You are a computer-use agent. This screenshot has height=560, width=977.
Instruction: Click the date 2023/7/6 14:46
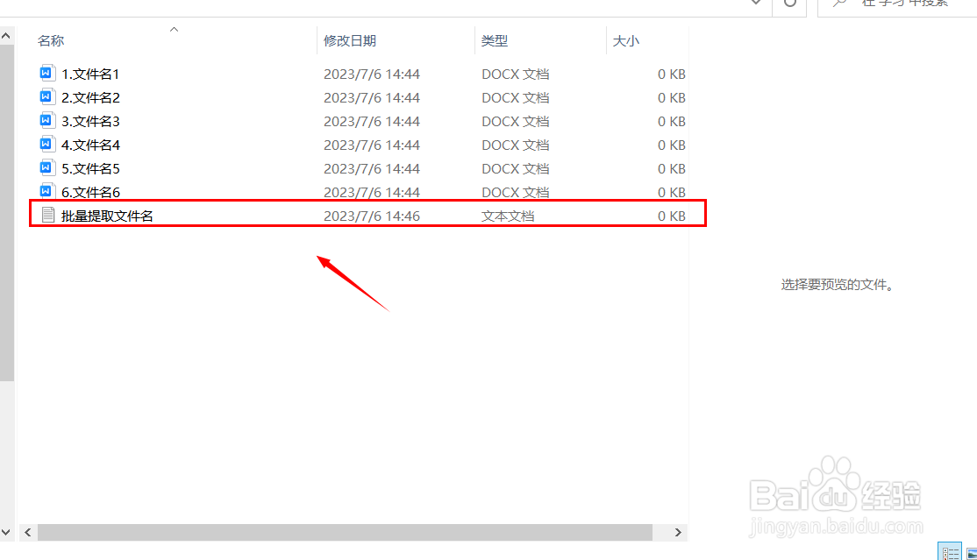(372, 216)
